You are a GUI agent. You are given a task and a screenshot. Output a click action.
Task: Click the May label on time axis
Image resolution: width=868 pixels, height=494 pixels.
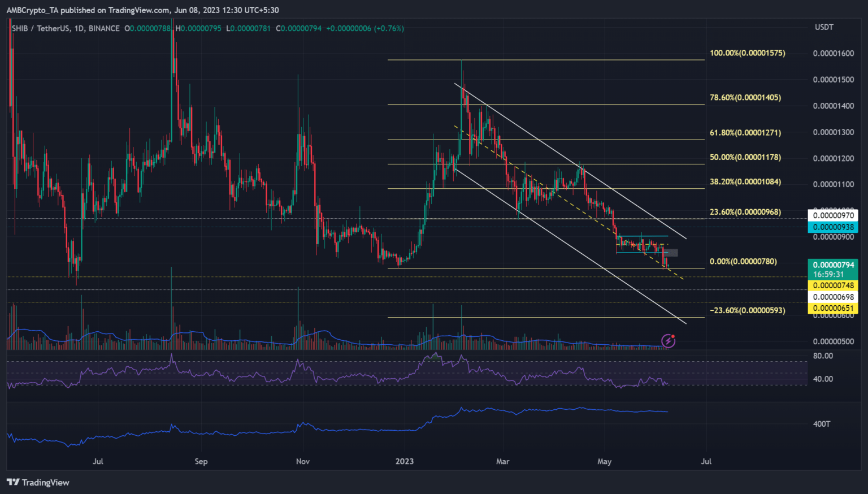[x=604, y=461]
